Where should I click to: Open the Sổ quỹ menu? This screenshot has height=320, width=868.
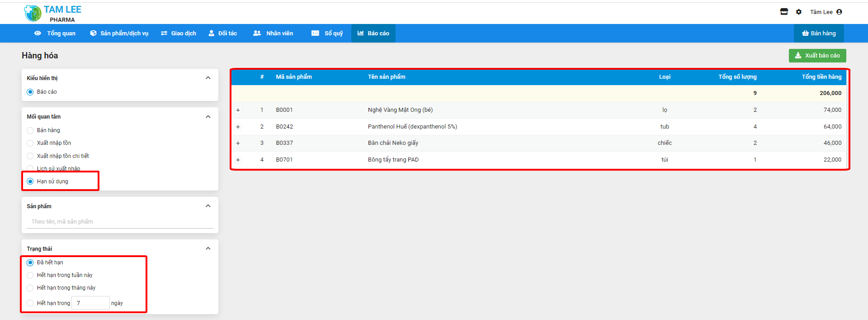tap(327, 33)
